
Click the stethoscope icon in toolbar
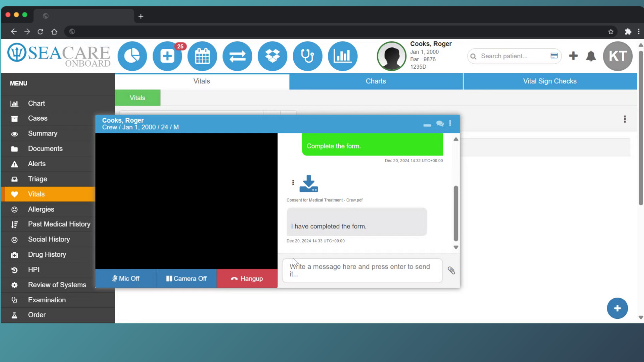(x=308, y=56)
